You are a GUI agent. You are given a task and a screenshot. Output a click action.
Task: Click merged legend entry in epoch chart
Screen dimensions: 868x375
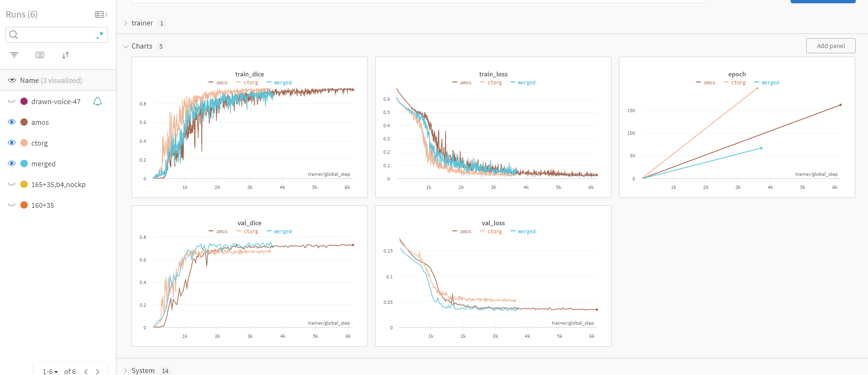(767, 82)
